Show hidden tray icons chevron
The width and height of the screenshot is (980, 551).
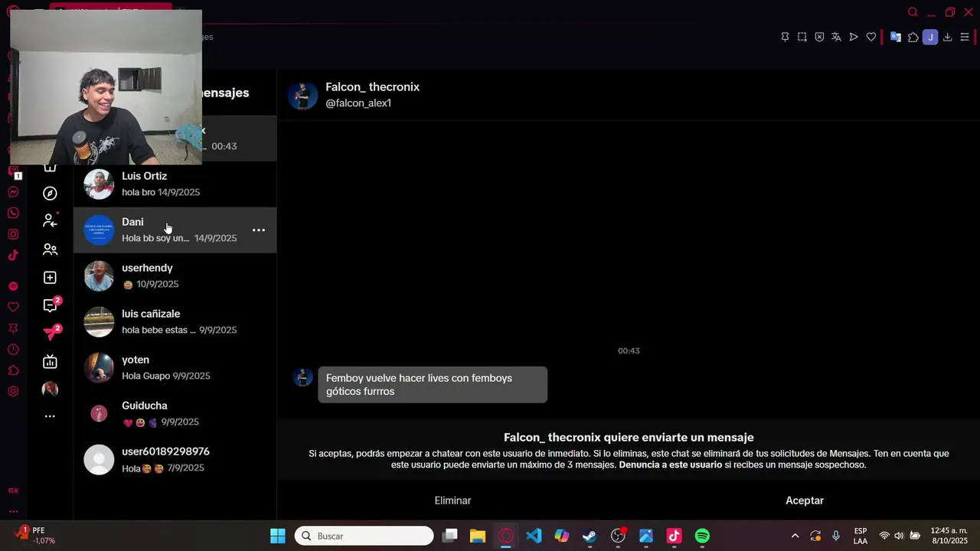point(795,536)
